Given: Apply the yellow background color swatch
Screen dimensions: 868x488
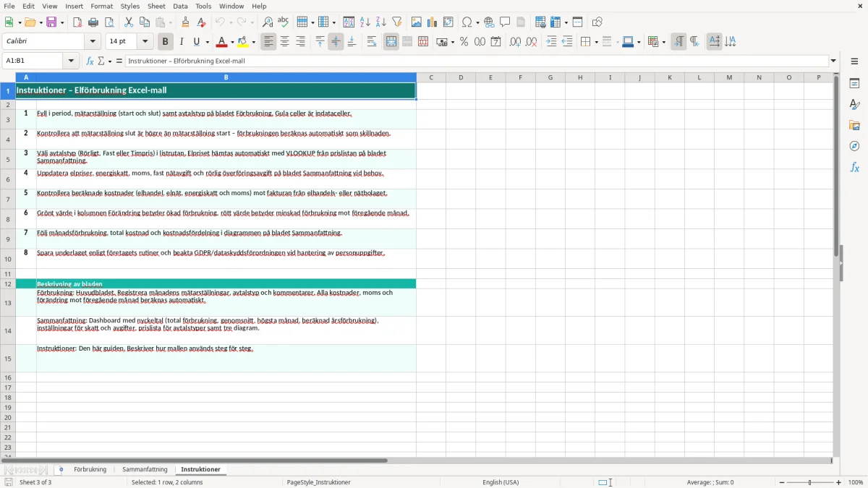Looking at the screenshot, I should tap(244, 42).
